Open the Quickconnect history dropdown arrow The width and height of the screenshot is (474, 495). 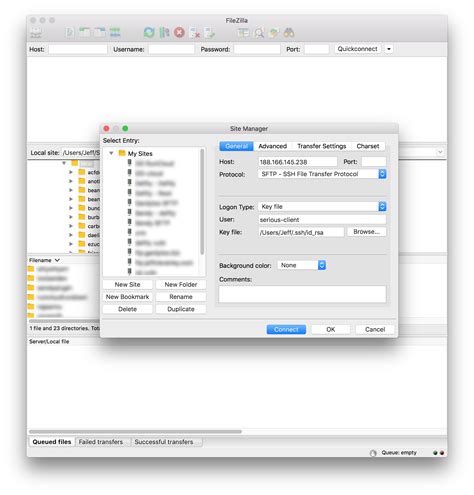pos(389,49)
